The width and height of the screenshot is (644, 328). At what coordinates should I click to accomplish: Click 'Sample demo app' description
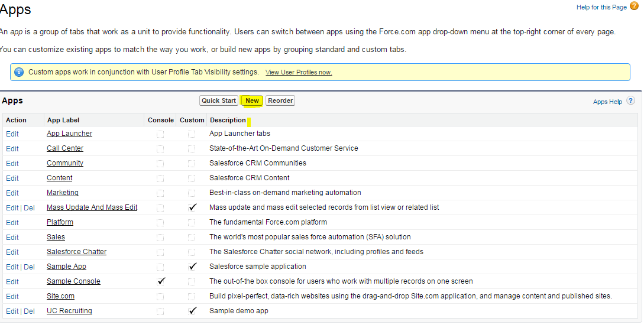point(239,311)
